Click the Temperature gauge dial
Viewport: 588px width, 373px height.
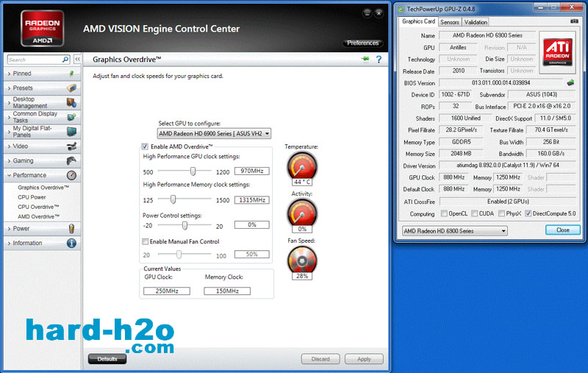[302, 166]
